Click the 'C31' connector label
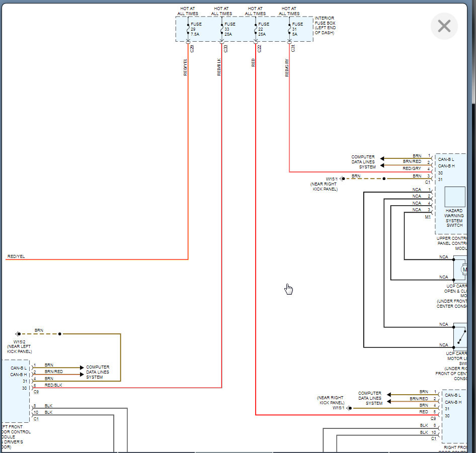 (293, 48)
